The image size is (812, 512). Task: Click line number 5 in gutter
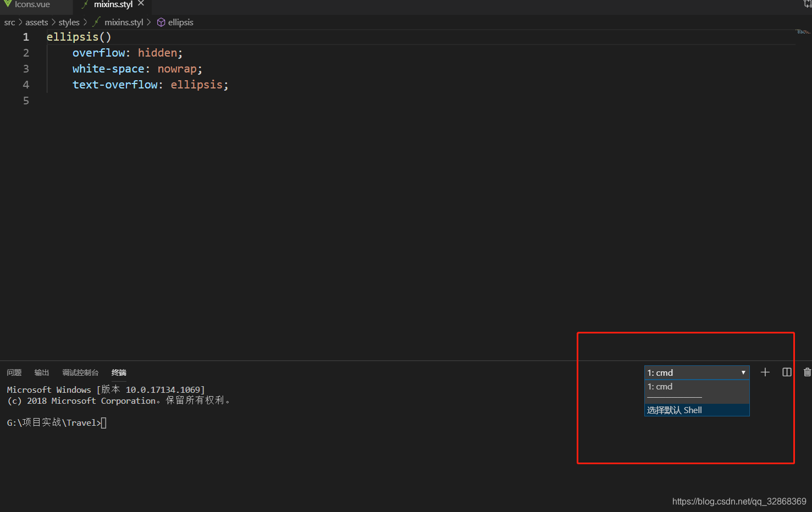[x=26, y=101]
